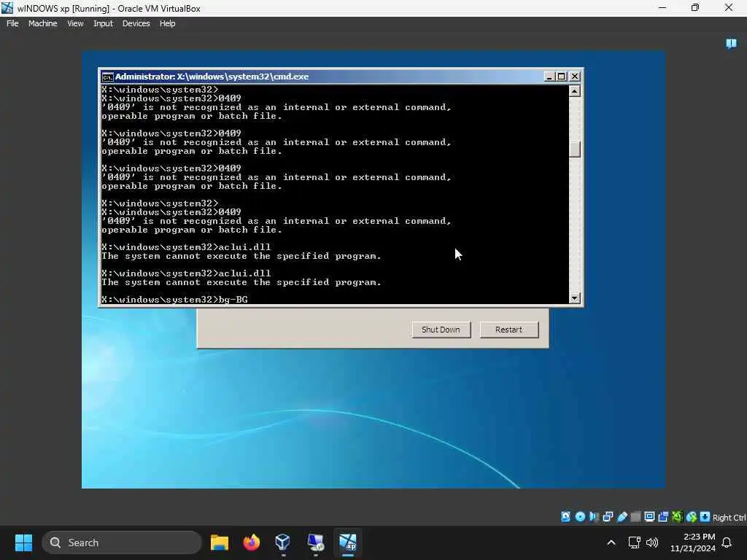Click the taskbar Search box
747x560 pixels.
122,542
